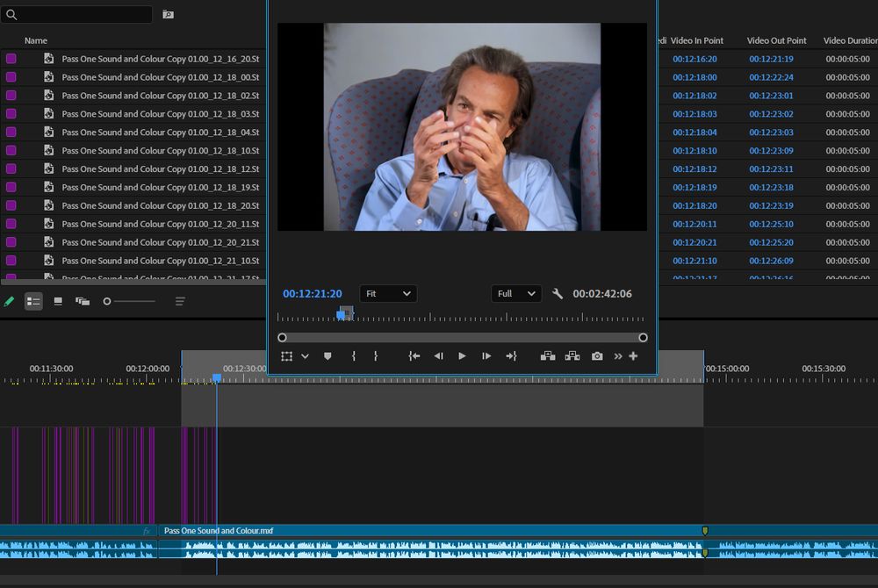Screen dimensions: 878x588
Task: Click the sort icons button in Project panel
Action: pyautogui.click(x=180, y=302)
